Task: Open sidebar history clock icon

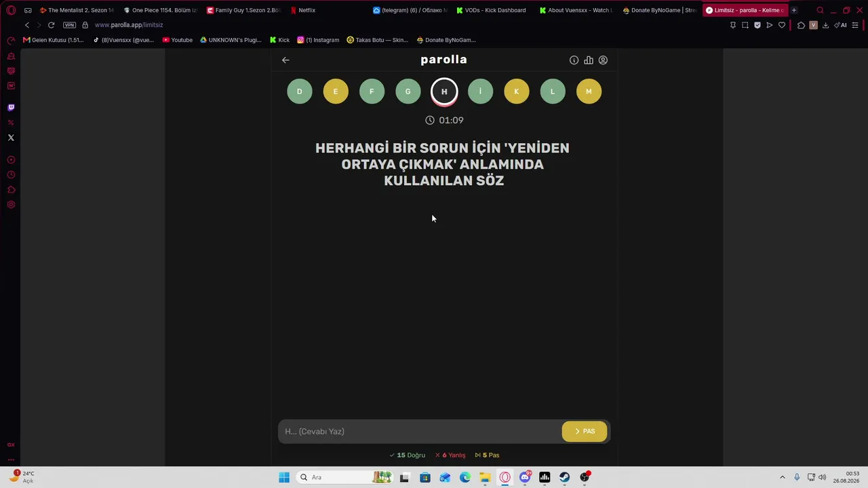Action: [x=11, y=175]
